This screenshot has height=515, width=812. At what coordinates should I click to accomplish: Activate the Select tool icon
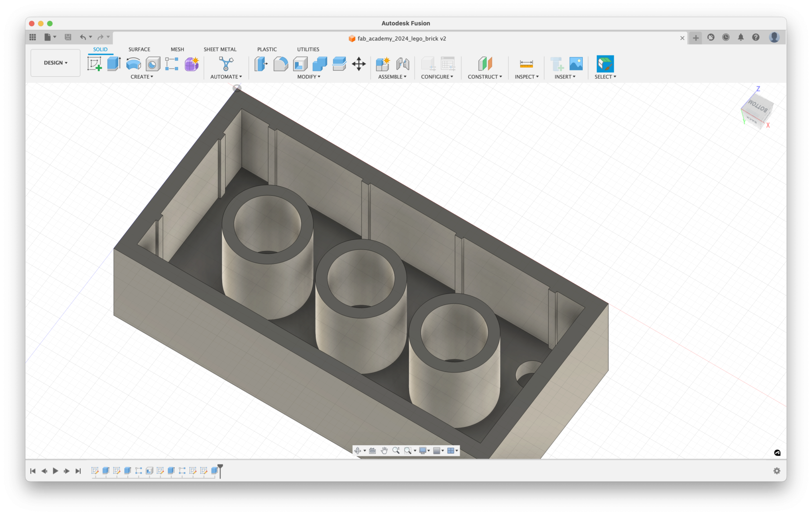(x=605, y=64)
